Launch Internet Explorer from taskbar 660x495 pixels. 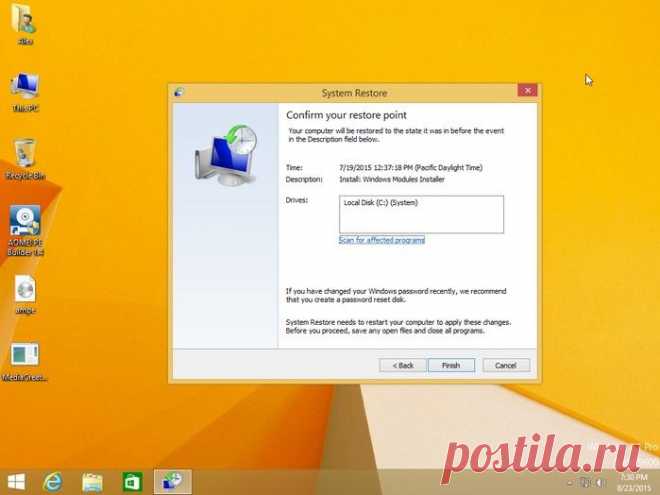click(x=53, y=482)
